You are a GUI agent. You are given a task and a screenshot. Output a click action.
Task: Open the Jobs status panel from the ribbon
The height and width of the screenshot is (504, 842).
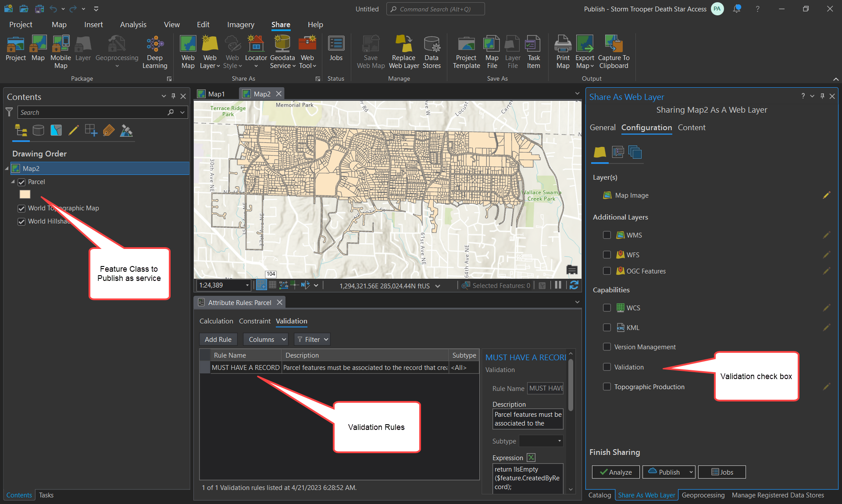point(336,50)
